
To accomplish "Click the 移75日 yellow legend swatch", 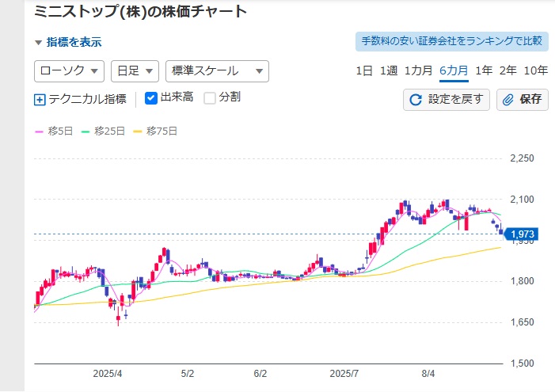I will [137, 131].
